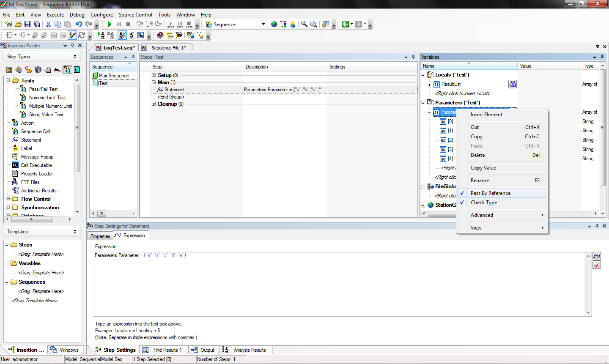The image size is (609, 364).
Task: Select the Message Popup step type
Action: (37, 156)
